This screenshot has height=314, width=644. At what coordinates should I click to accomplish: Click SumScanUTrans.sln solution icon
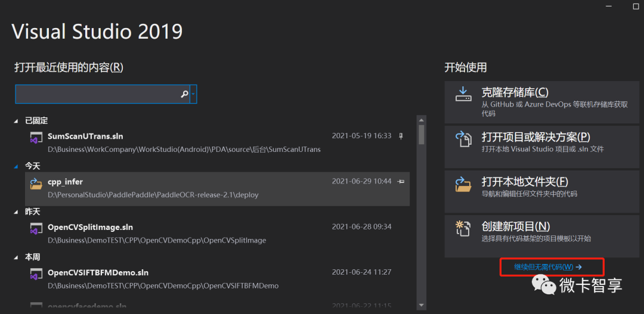pos(36,137)
